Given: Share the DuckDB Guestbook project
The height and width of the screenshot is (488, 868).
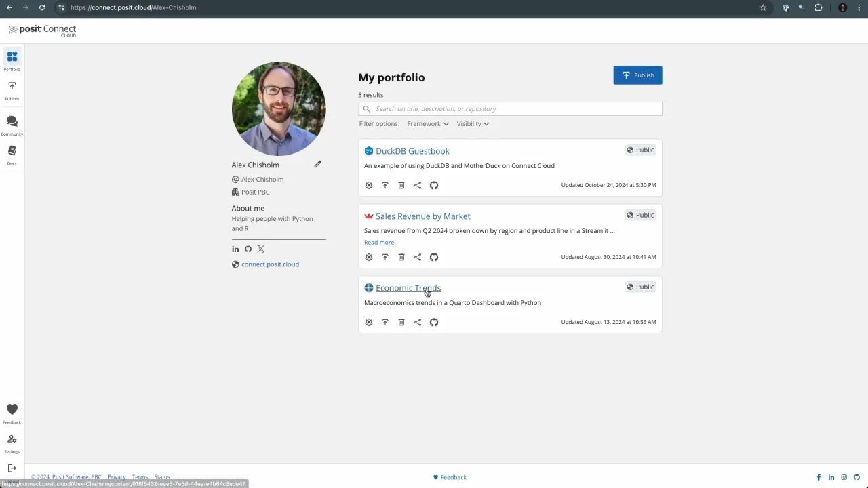Looking at the screenshot, I should 418,185.
